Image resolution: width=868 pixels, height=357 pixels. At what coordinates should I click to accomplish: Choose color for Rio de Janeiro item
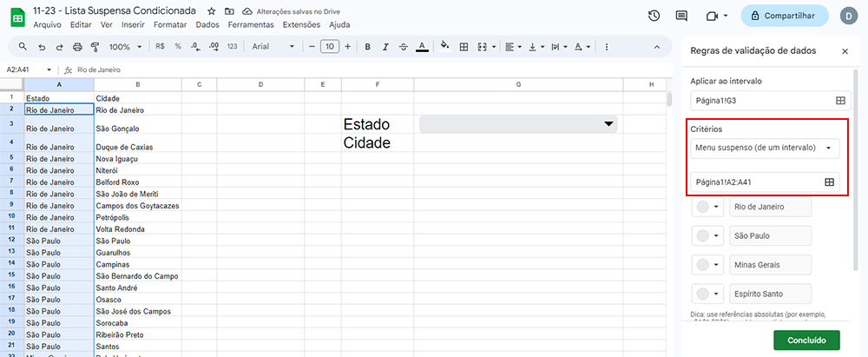[707, 207]
